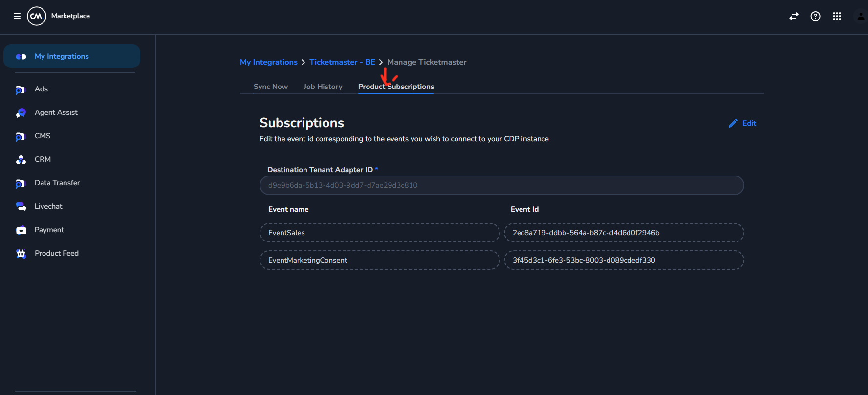Switch to the Sync Now tab
Image resolution: width=868 pixels, height=395 pixels.
[x=271, y=87]
